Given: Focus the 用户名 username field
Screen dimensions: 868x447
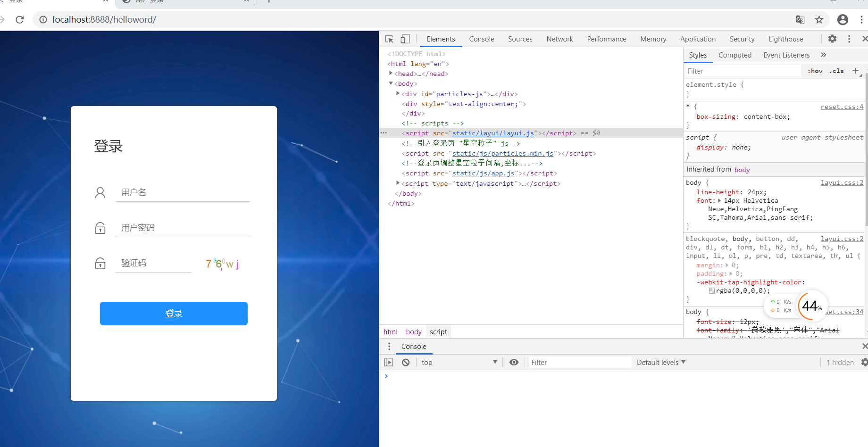Looking at the screenshot, I should 183,192.
